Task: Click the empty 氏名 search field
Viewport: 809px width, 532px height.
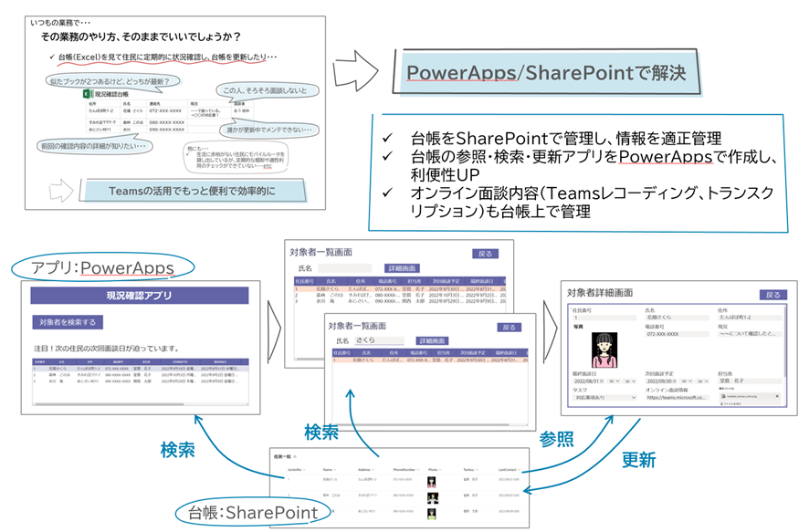Action: click(344, 268)
